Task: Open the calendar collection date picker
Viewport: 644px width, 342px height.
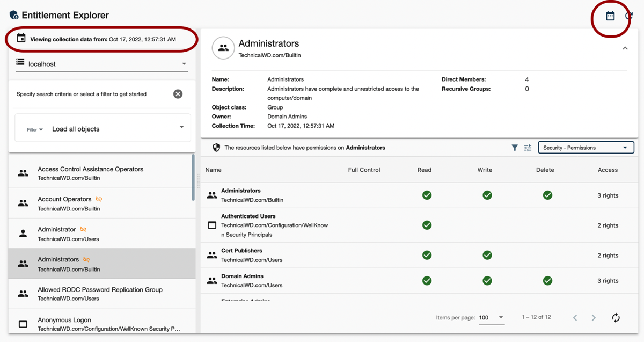Action: pyautogui.click(x=610, y=16)
